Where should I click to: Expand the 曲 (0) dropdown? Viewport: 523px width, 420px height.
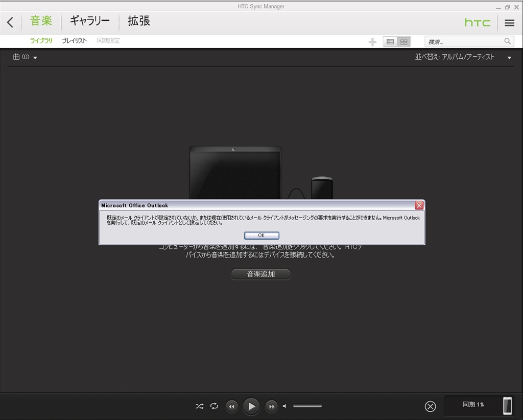(x=25, y=57)
